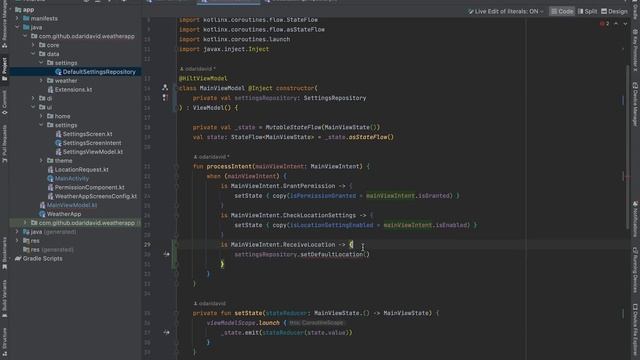Expand the home package
The height and width of the screenshot is (360, 640).
pyautogui.click(x=41, y=116)
